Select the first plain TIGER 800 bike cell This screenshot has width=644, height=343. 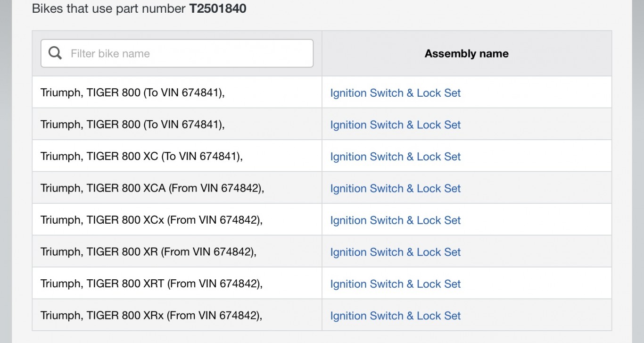tap(177, 92)
